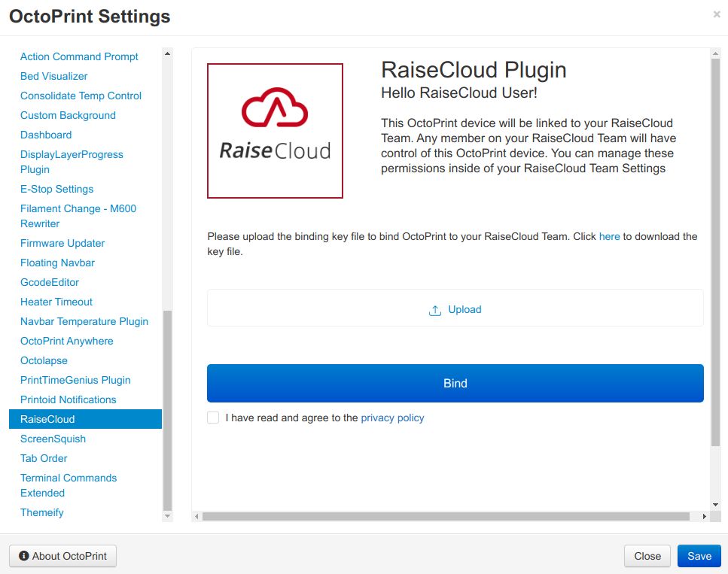Click the sidebar vertical scrollbar thumb
728x574 pixels.
pos(168,410)
